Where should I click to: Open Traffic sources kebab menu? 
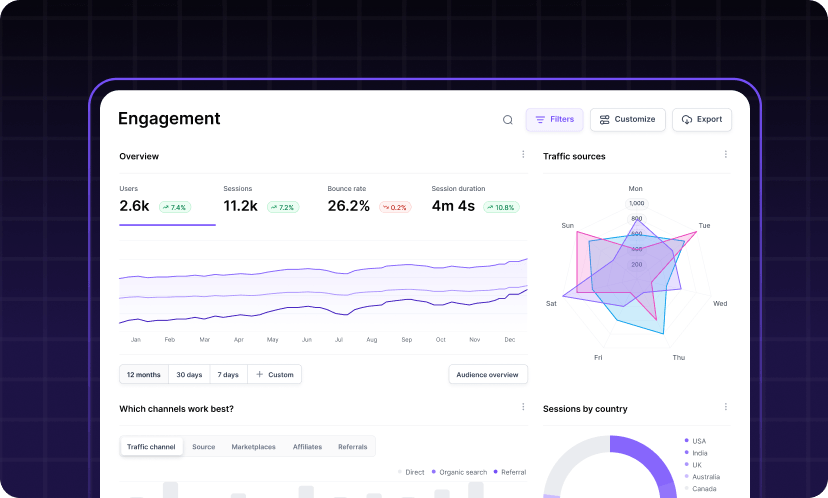tap(726, 155)
